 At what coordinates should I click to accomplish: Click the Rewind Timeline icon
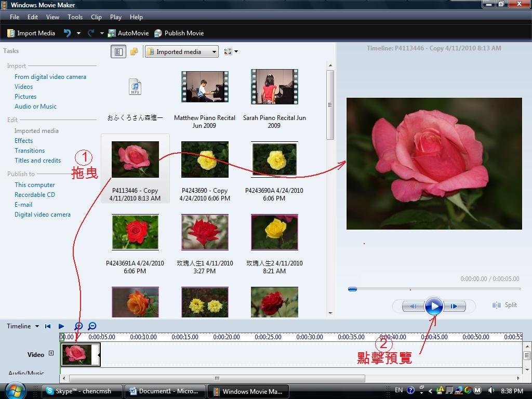(x=48, y=326)
